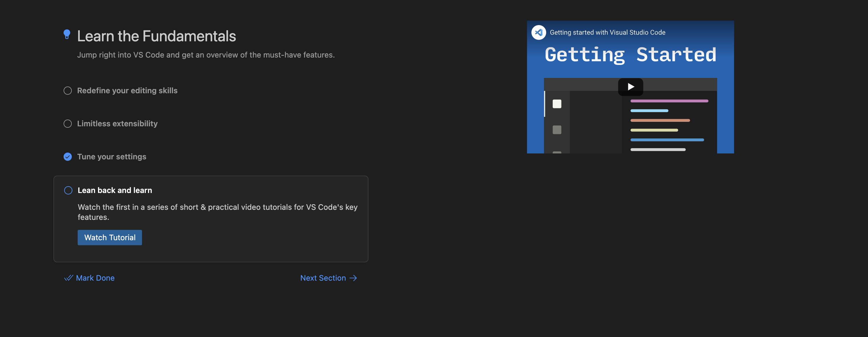
Task: Click the Mark Done link
Action: tap(95, 278)
